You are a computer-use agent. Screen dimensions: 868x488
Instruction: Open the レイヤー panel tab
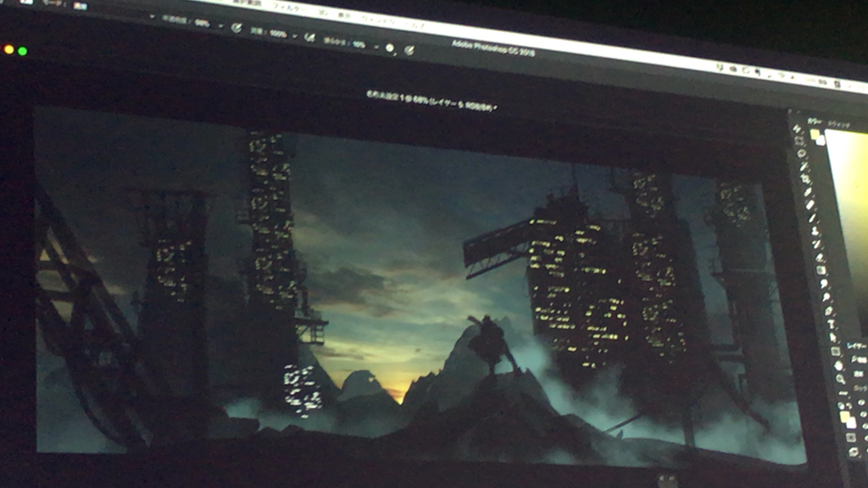coord(857,346)
